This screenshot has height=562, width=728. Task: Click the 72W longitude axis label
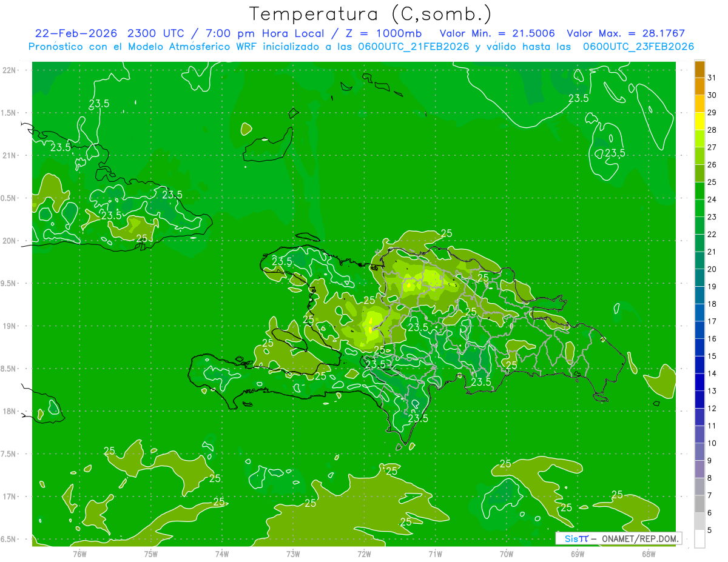coord(364,554)
